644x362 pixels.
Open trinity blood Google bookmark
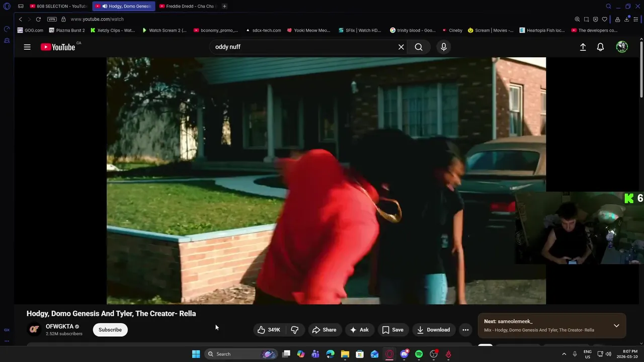click(x=413, y=30)
